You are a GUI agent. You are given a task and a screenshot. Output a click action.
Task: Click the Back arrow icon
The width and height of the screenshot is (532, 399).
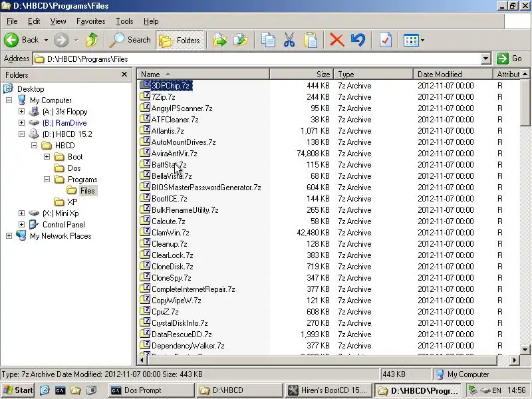click(x=11, y=40)
